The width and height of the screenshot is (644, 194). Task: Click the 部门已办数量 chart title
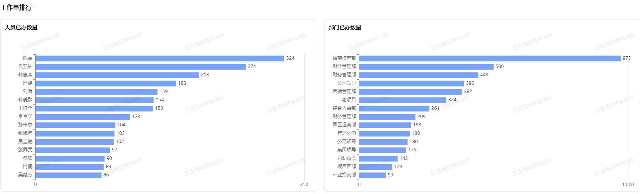point(345,27)
